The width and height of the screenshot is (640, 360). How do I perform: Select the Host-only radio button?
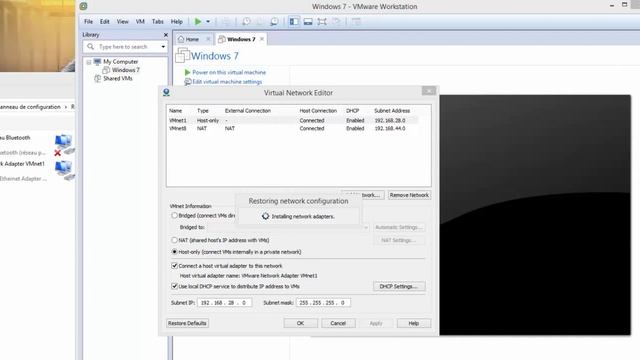point(174,252)
